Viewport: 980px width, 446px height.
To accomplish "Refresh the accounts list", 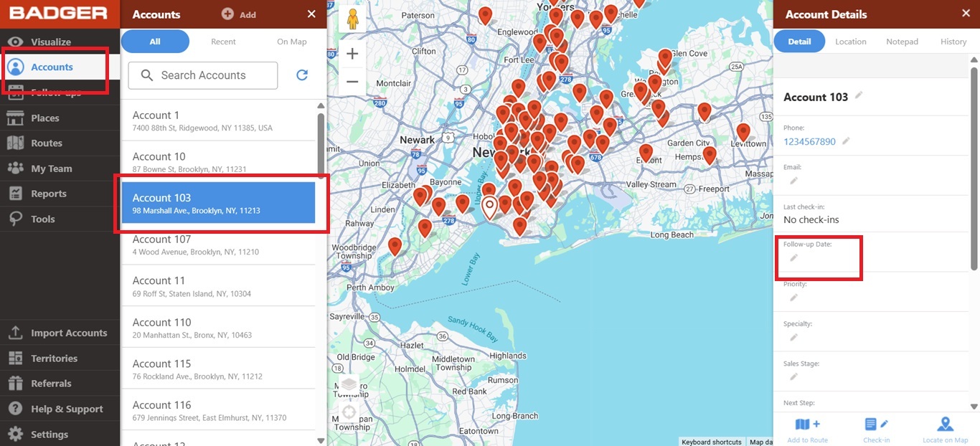I will 302,75.
